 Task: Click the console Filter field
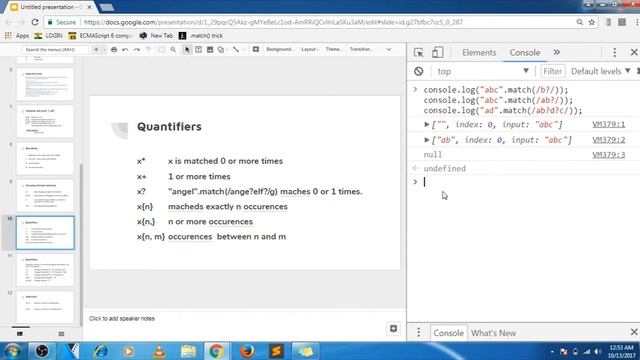pyautogui.click(x=553, y=71)
